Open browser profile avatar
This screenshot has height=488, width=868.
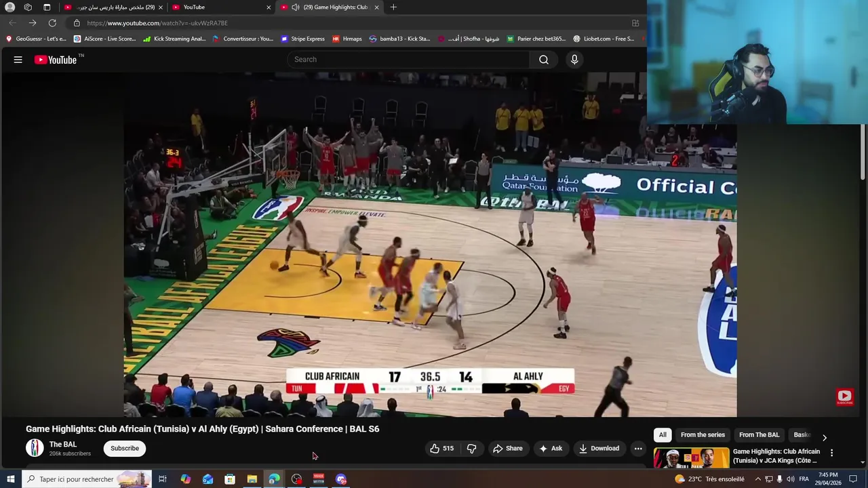point(9,7)
